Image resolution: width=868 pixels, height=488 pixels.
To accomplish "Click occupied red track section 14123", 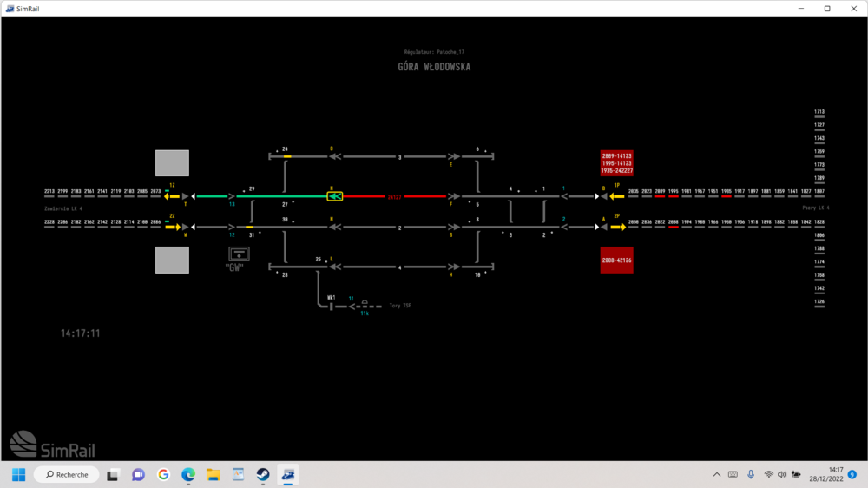I will pyautogui.click(x=394, y=196).
